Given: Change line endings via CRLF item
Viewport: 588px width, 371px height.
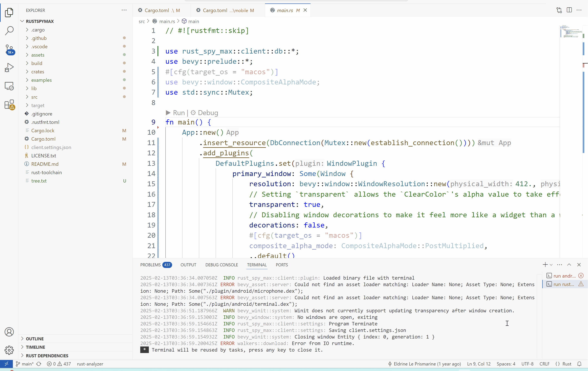Looking at the screenshot, I should (x=544, y=364).
